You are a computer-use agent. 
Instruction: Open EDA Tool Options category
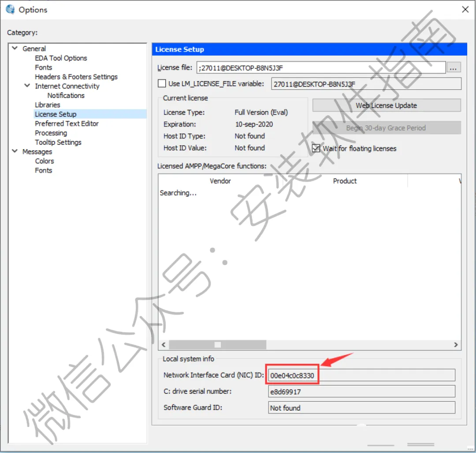[x=61, y=58]
